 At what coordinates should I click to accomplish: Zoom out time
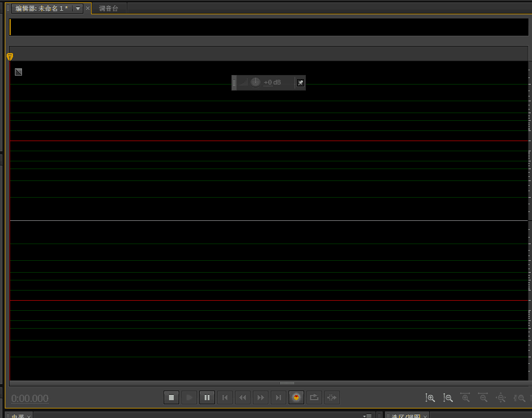(483, 398)
